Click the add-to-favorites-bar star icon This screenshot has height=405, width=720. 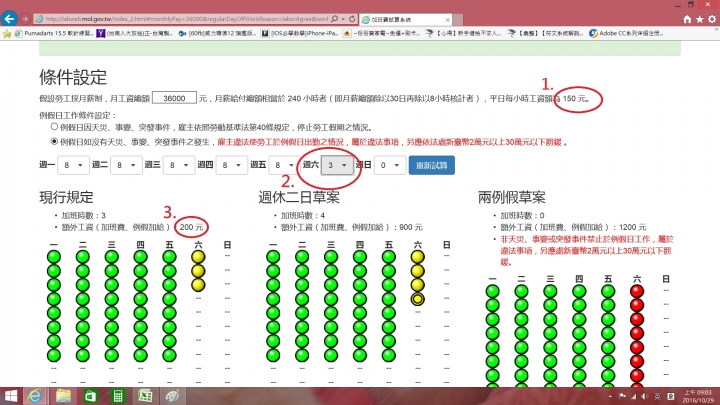(6, 33)
